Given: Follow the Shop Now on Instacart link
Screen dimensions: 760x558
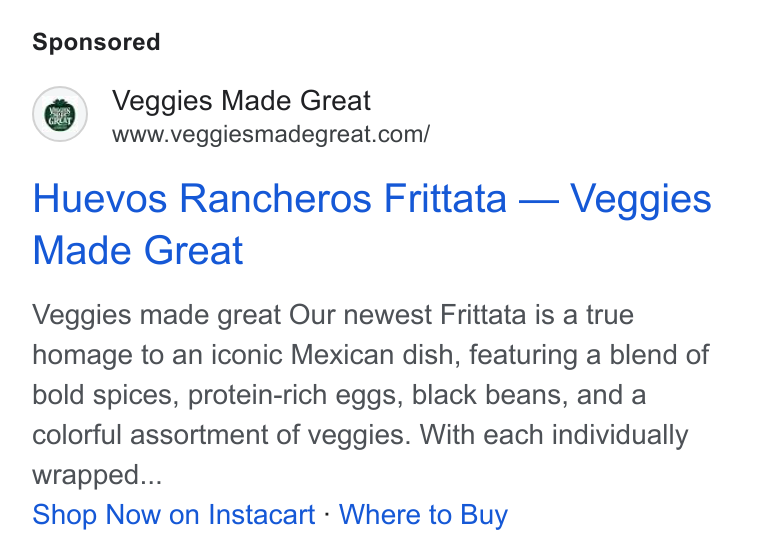Looking at the screenshot, I should click(174, 514).
